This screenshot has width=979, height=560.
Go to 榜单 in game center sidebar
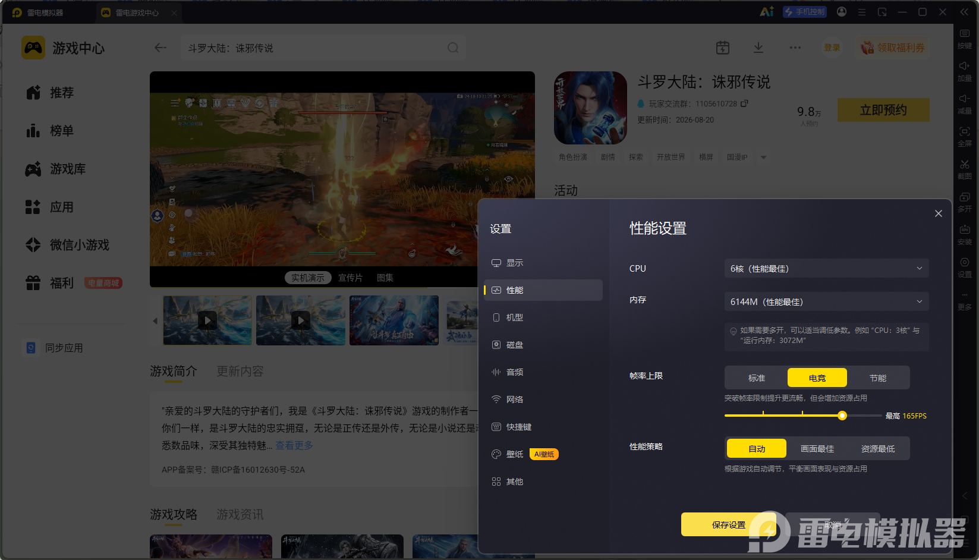[x=50, y=131]
